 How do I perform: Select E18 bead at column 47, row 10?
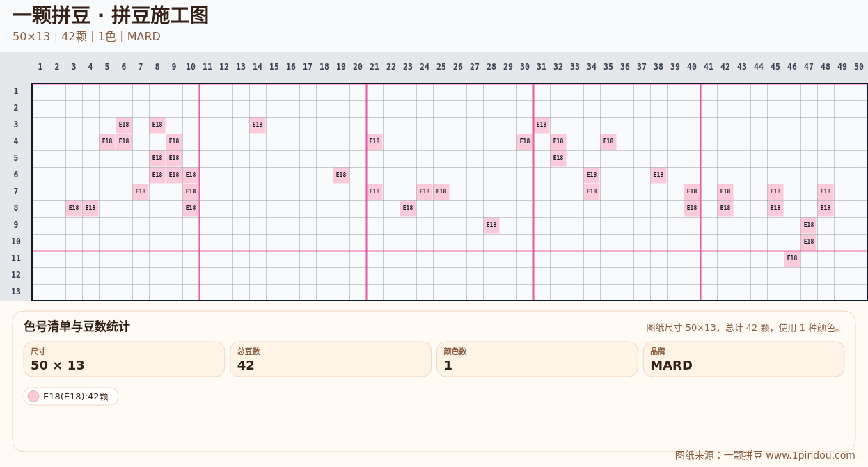click(809, 242)
